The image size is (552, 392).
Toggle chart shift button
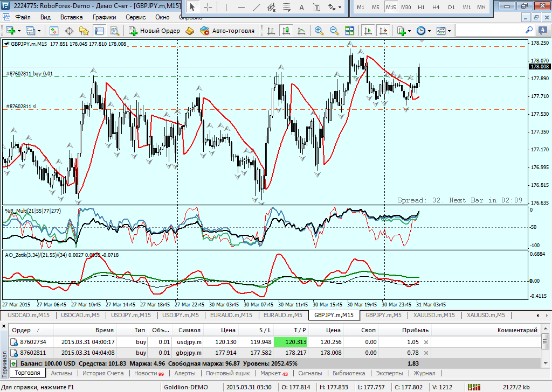[x=383, y=31]
